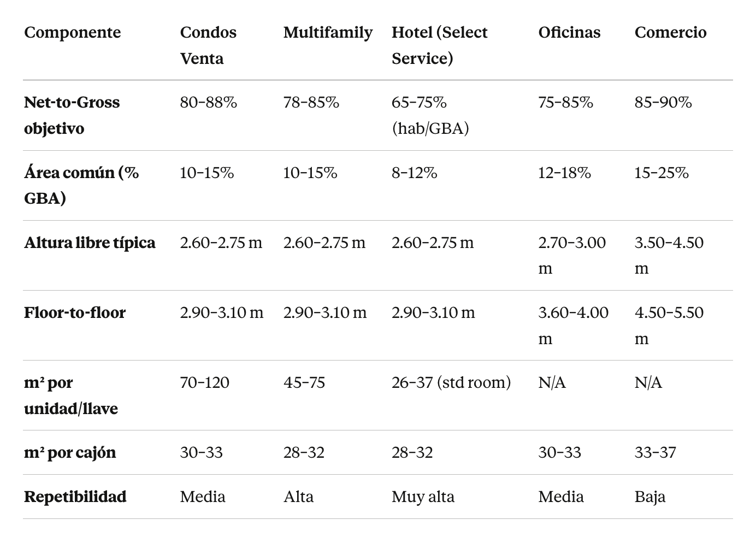756x543 pixels.
Task: Click the Muy alta repetibilidad cell
Action: tap(423, 497)
